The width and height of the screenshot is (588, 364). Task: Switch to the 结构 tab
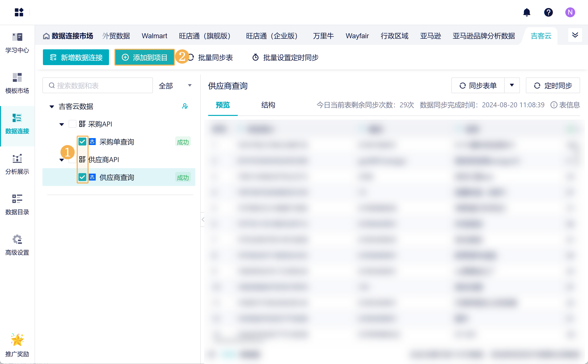point(268,105)
